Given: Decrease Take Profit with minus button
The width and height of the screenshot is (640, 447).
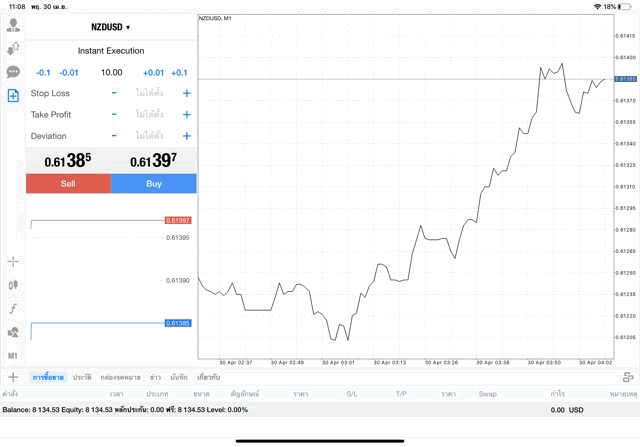Looking at the screenshot, I should [x=114, y=114].
